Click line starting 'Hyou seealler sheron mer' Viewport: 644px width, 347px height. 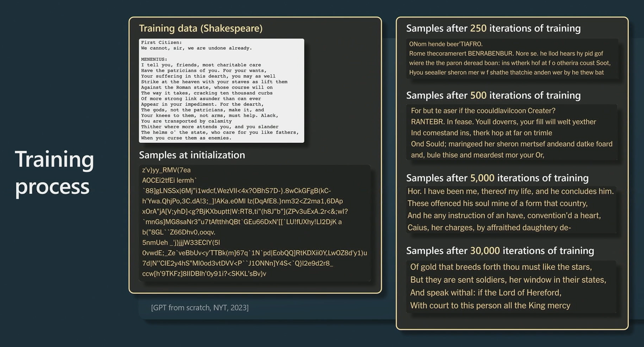coord(506,73)
